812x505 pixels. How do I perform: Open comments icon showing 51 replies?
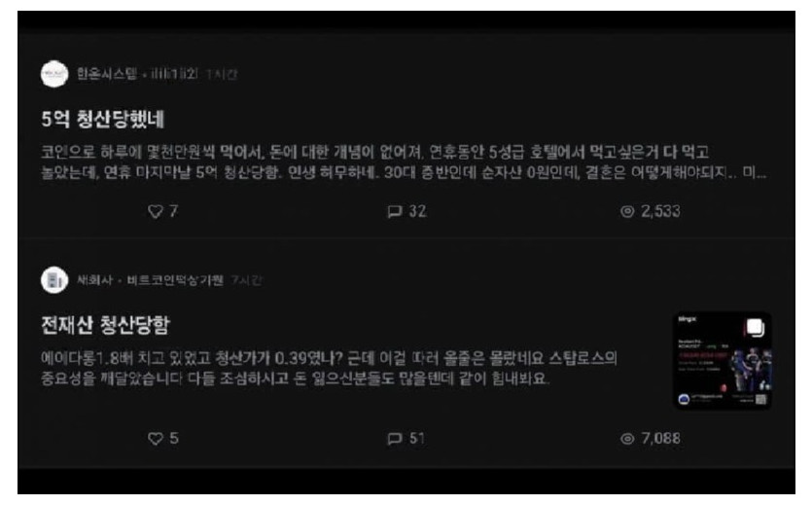click(395, 438)
